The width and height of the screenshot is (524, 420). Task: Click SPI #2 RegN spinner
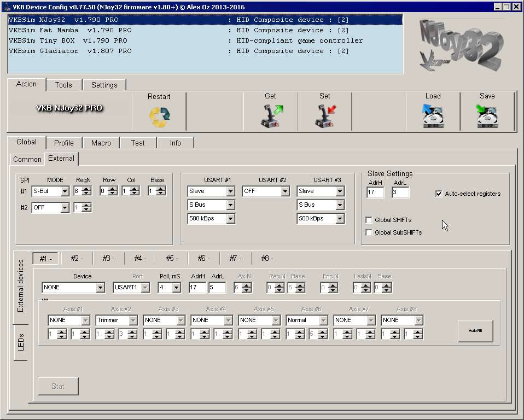coord(83,207)
